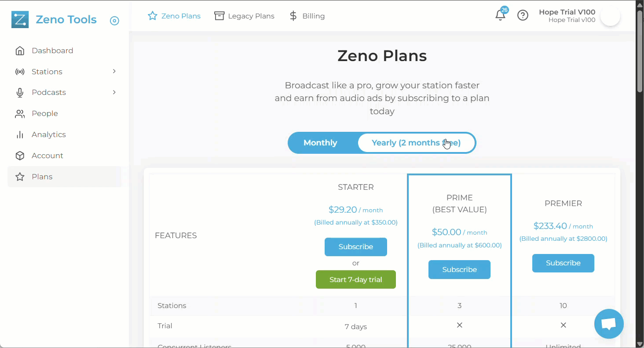This screenshot has width=644, height=348.
Task: Open the Hope Trial V100 account menu
Action: (567, 16)
